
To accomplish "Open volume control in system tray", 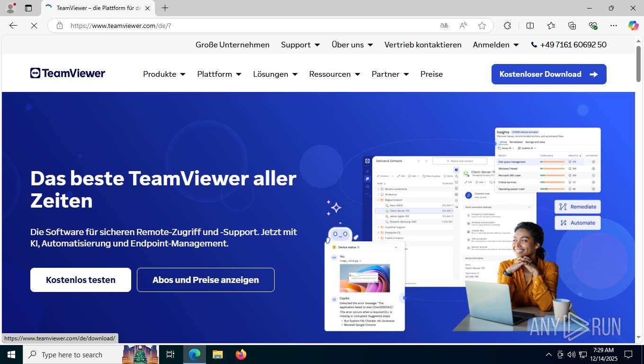I will pyautogui.click(x=571, y=355).
